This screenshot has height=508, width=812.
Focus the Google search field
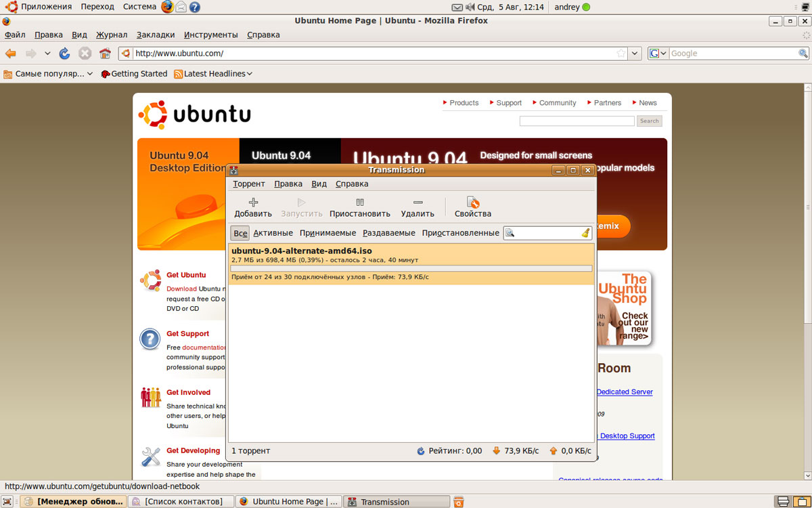coord(734,54)
